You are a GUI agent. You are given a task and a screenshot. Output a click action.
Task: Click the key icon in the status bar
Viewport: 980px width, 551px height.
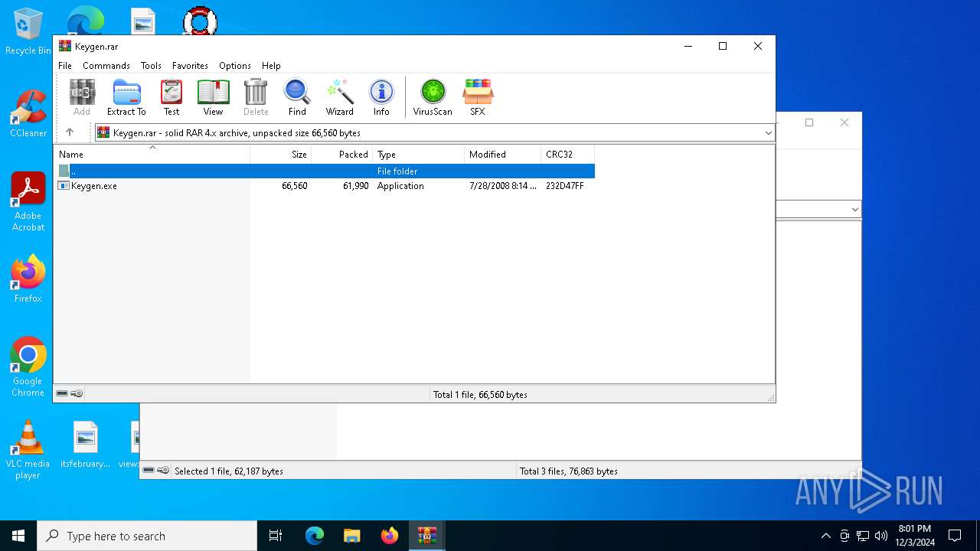pos(77,393)
